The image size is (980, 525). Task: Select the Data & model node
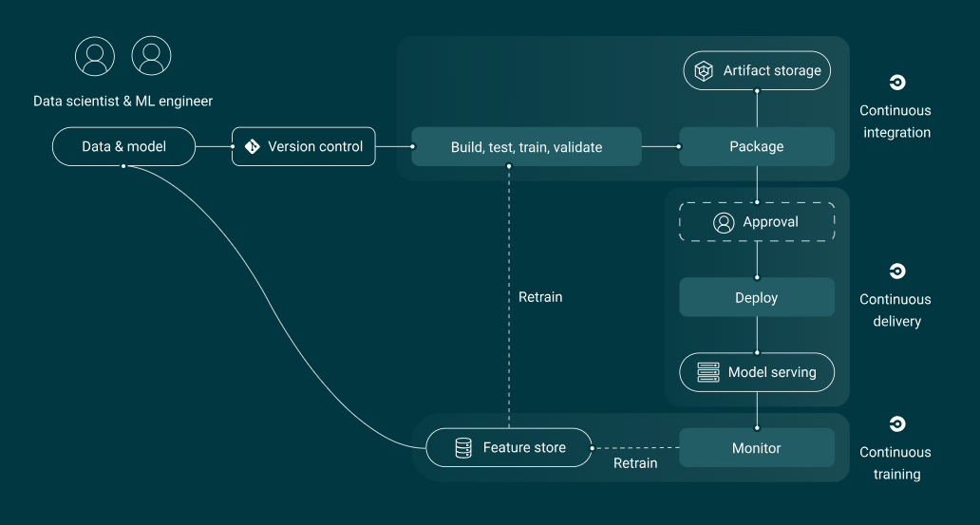tap(123, 147)
